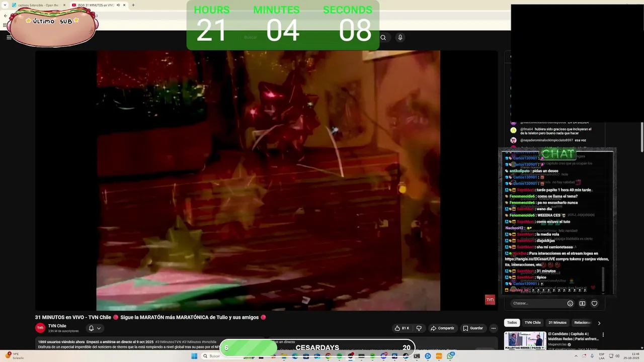Click the TVN watermark on the video
Image resolution: width=644 pixels, height=362 pixels.
point(490,300)
